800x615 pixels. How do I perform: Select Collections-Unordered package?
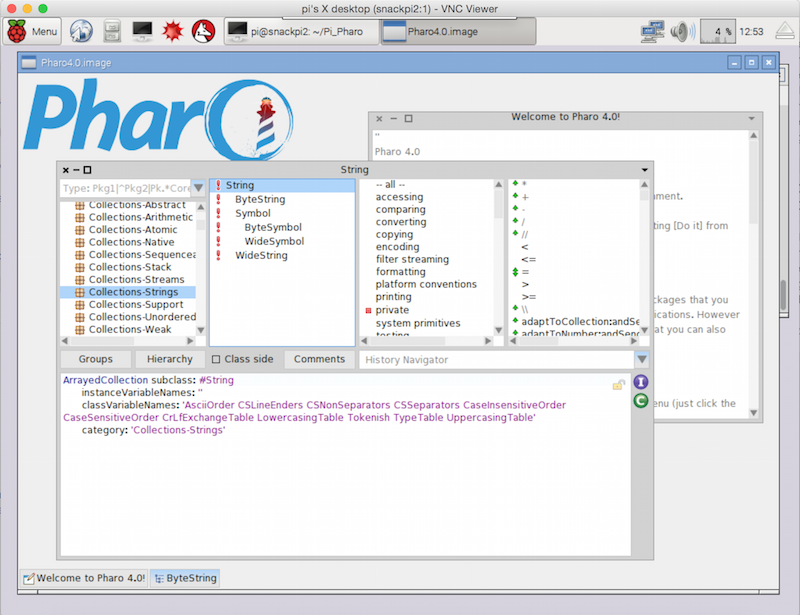click(142, 317)
